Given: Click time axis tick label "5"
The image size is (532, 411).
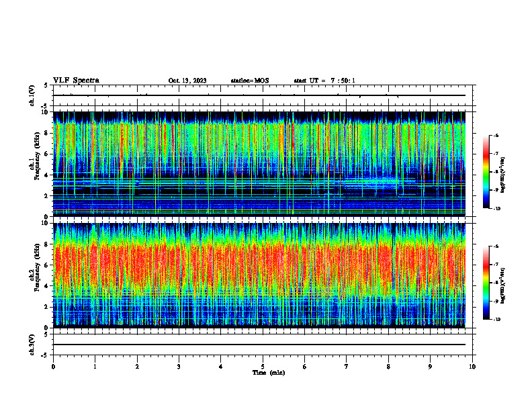Looking at the screenshot, I should pyautogui.click(x=263, y=367).
